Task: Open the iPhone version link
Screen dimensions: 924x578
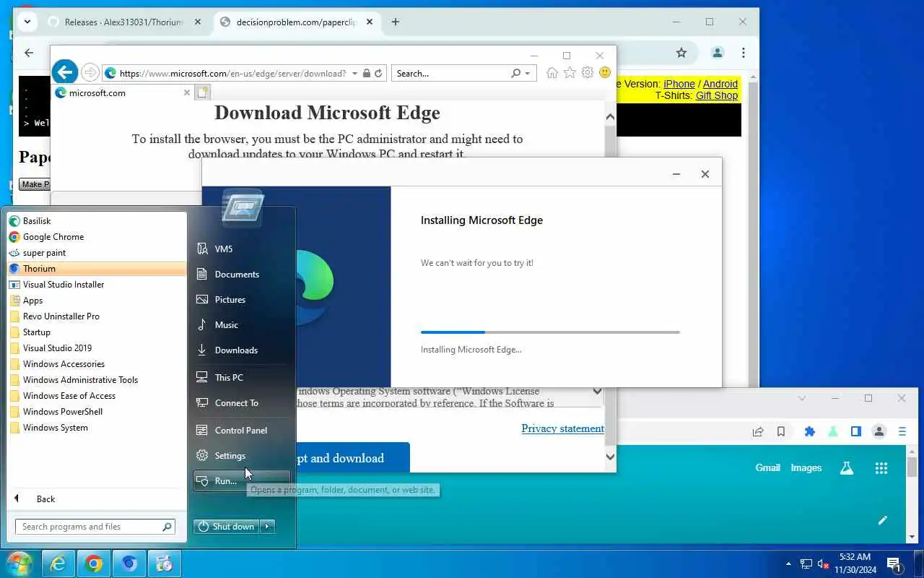Action: tap(679, 84)
